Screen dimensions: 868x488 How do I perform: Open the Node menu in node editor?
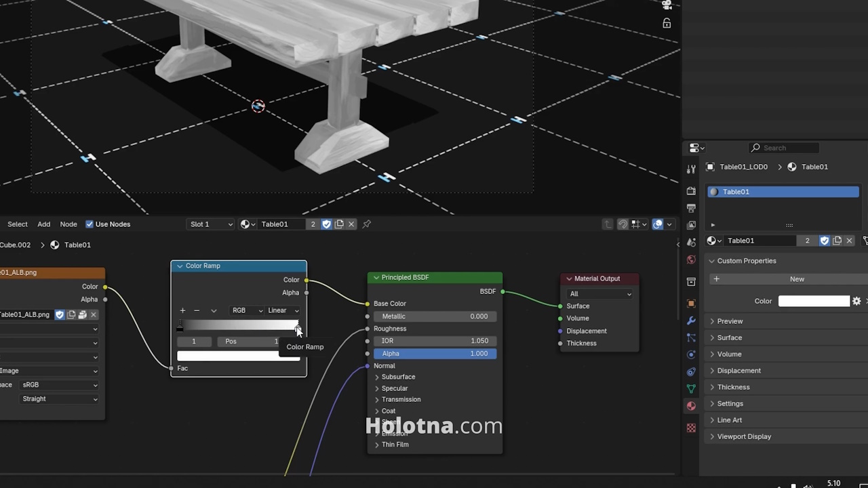pyautogui.click(x=68, y=224)
